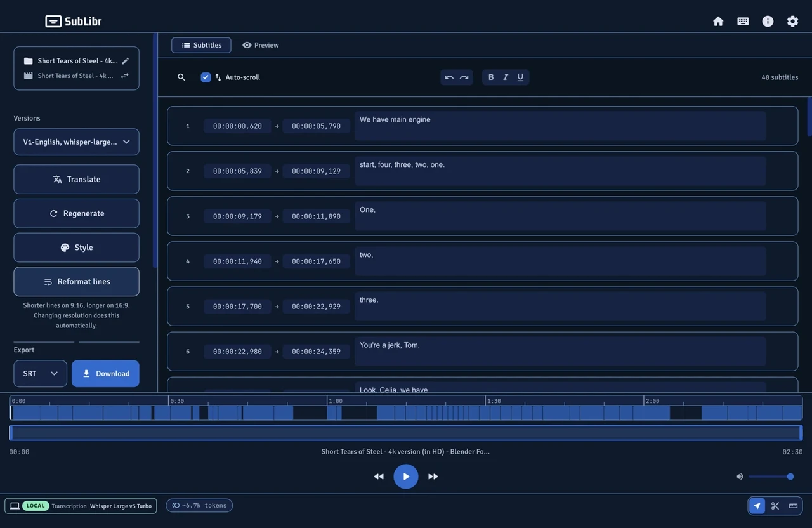Select the scissors cut tool
812x528 pixels.
click(775, 506)
